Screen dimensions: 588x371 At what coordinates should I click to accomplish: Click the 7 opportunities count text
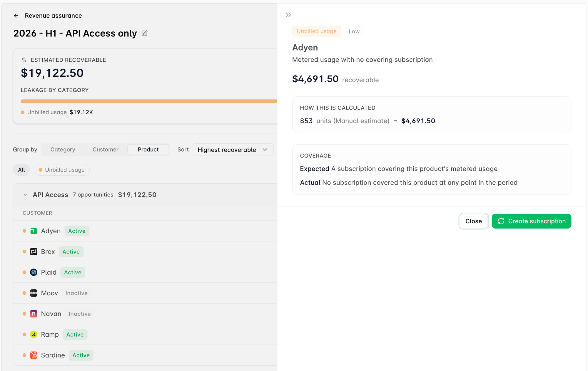[93, 195]
